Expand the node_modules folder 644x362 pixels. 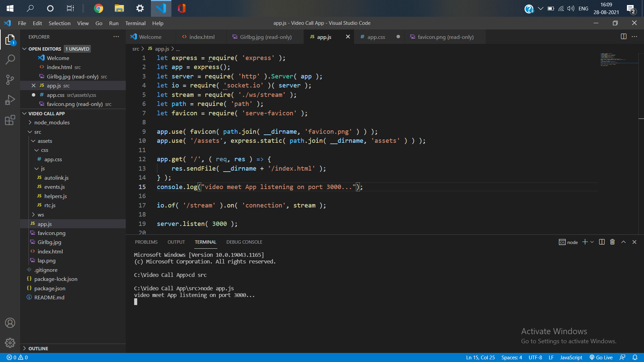[x=52, y=123]
